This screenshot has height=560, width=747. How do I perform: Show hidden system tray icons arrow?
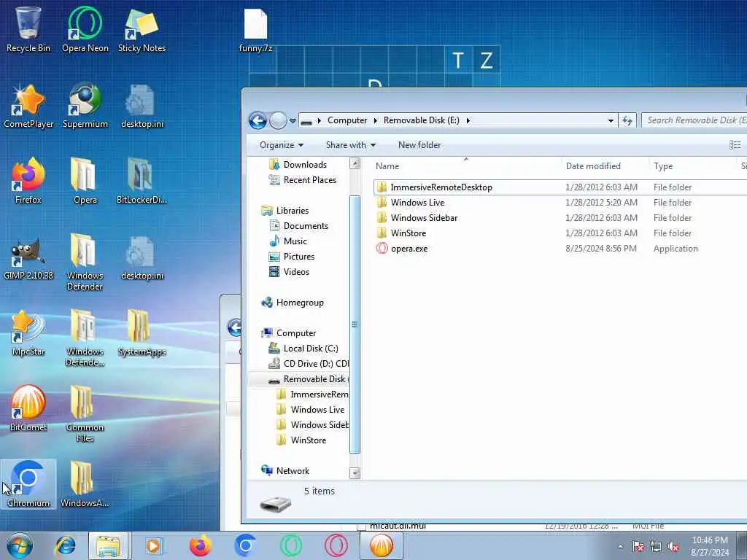(x=620, y=547)
